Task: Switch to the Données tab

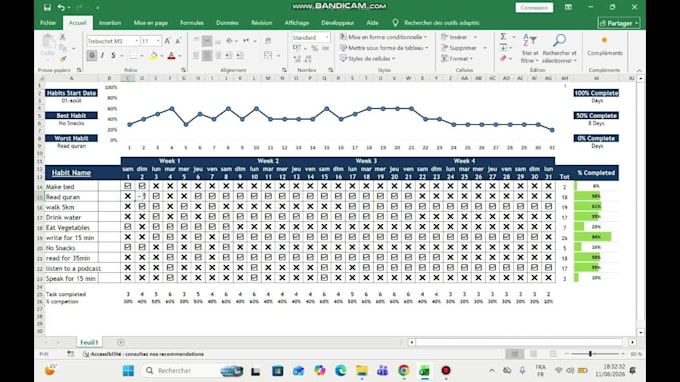Action: click(227, 23)
